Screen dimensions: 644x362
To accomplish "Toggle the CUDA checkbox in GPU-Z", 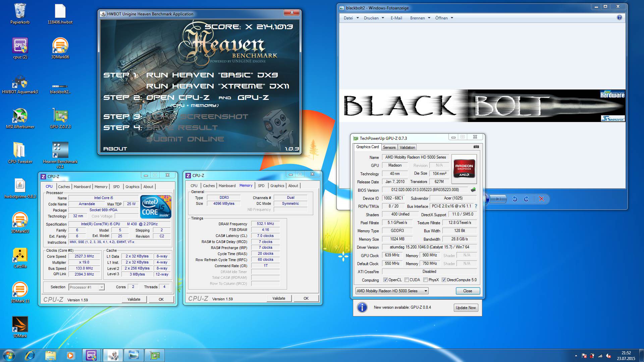I will pyautogui.click(x=407, y=280).
